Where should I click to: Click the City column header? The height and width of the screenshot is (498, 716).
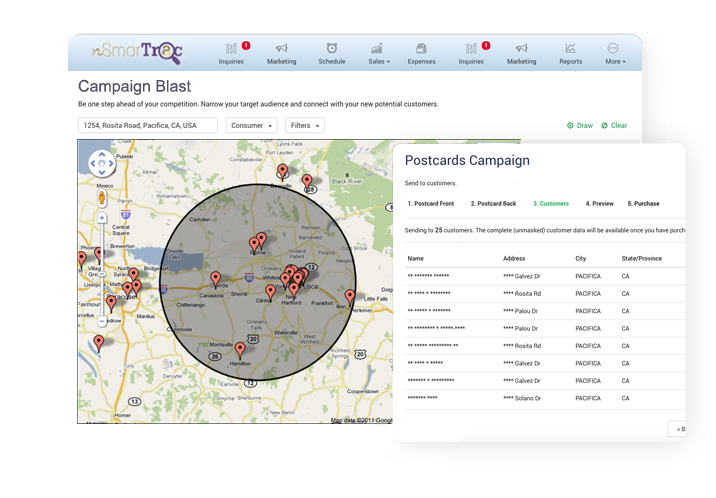pos(580,258)
